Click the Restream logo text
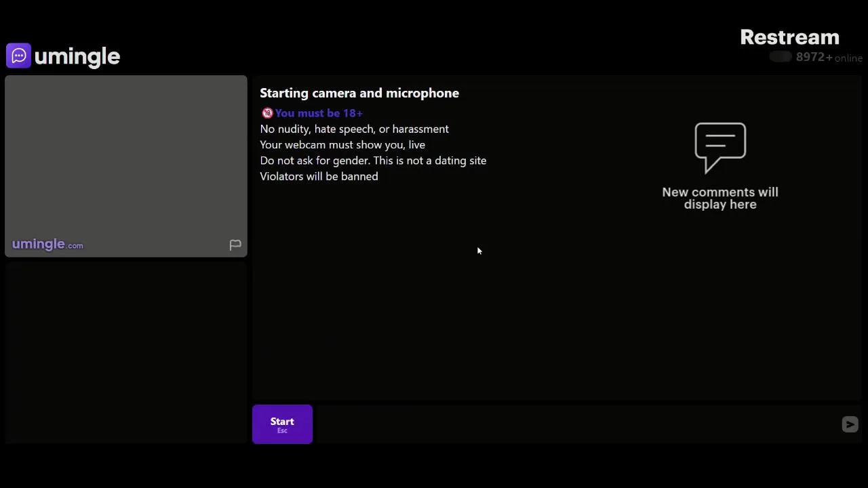Screen dimensions: 868x488 [x=789, y=37]
